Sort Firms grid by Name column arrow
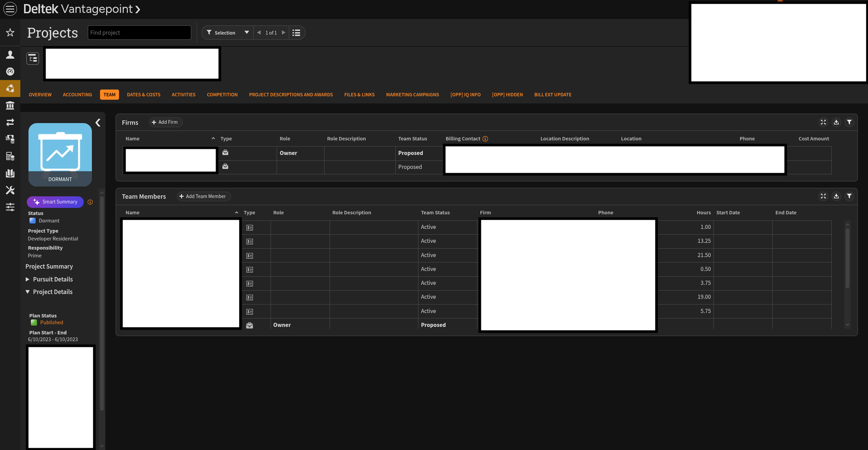868x450 pixels. (x=213, y=138)
